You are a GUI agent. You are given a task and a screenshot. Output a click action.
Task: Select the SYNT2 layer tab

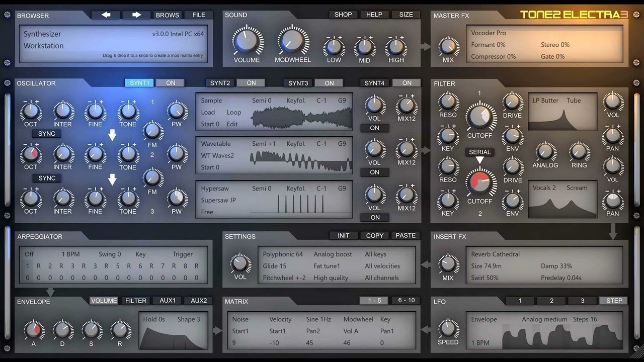220,83
